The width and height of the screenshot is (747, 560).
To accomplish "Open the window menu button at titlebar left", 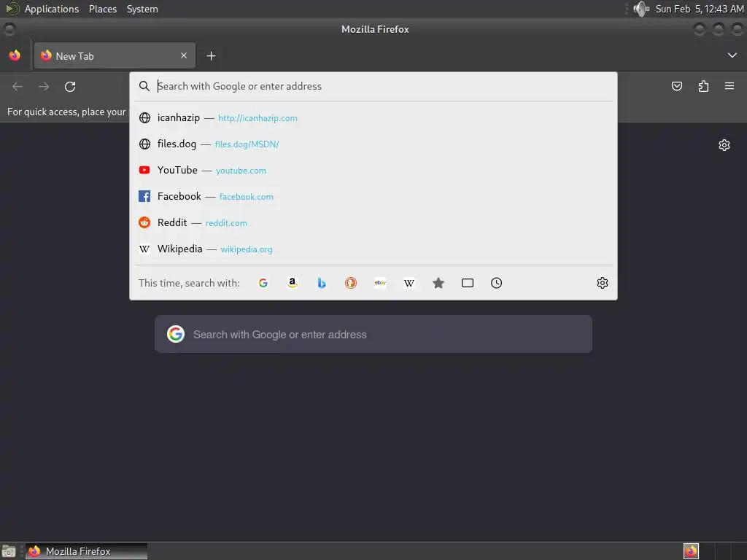I will (x=9, y=29).
